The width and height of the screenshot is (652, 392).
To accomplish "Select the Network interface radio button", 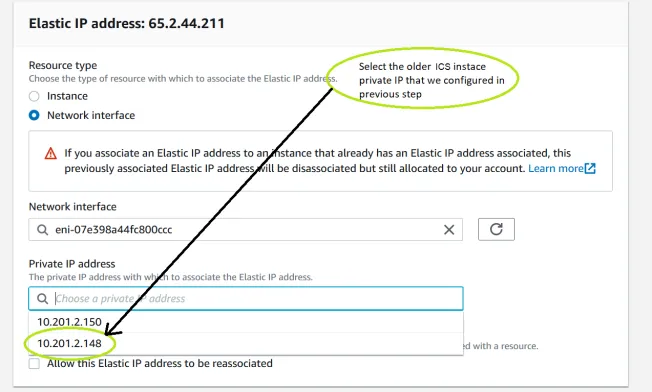I will (34, 115).
